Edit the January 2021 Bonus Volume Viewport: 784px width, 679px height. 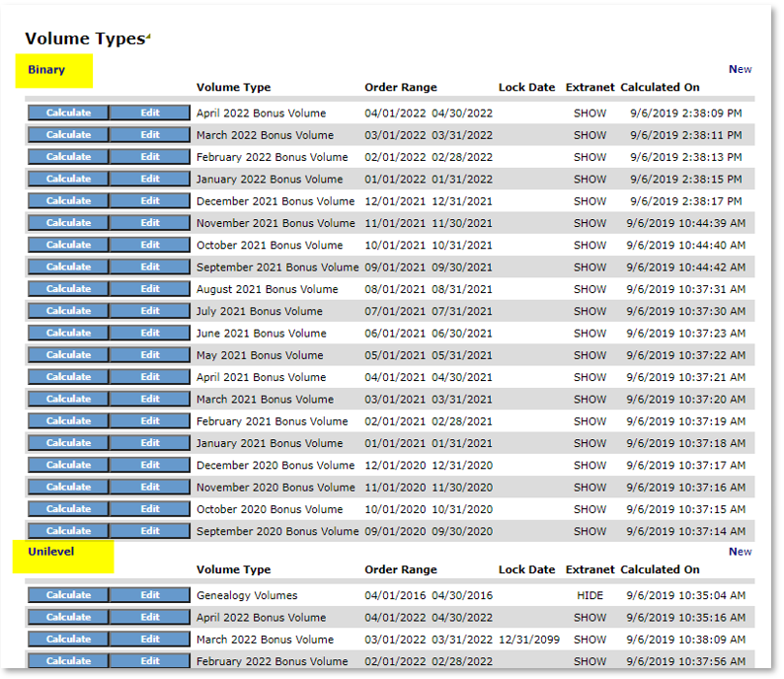click(149, 443)
